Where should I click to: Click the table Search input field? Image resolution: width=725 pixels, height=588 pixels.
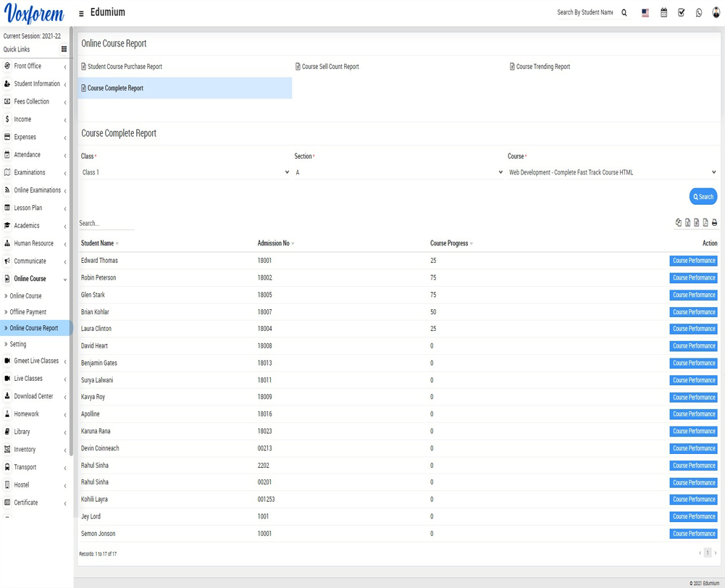coord(106,223)
